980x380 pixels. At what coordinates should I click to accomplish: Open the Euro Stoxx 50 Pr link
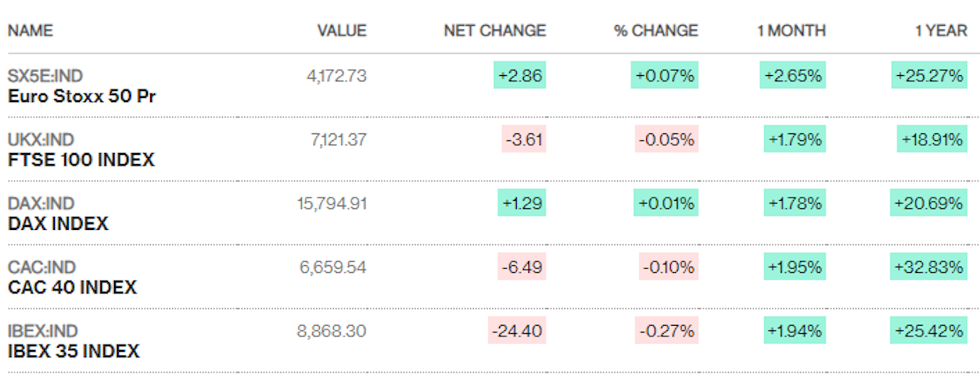(83, 97)
